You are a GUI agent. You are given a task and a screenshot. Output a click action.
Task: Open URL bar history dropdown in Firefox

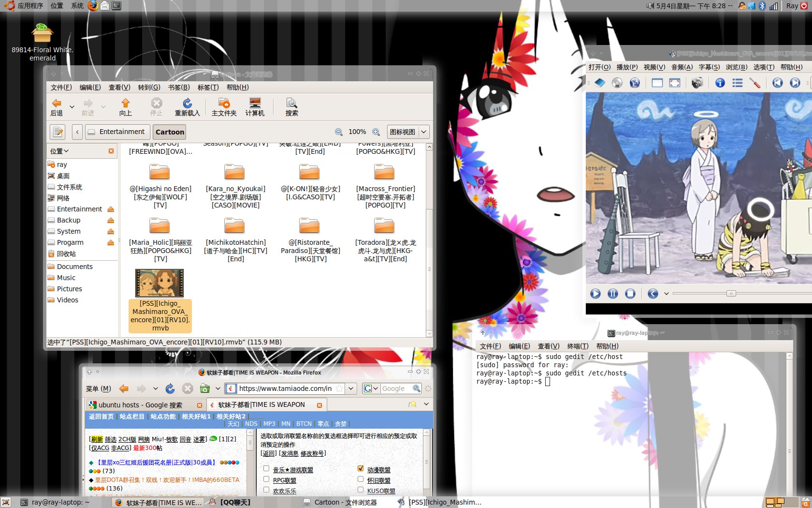tap(351, 388)
